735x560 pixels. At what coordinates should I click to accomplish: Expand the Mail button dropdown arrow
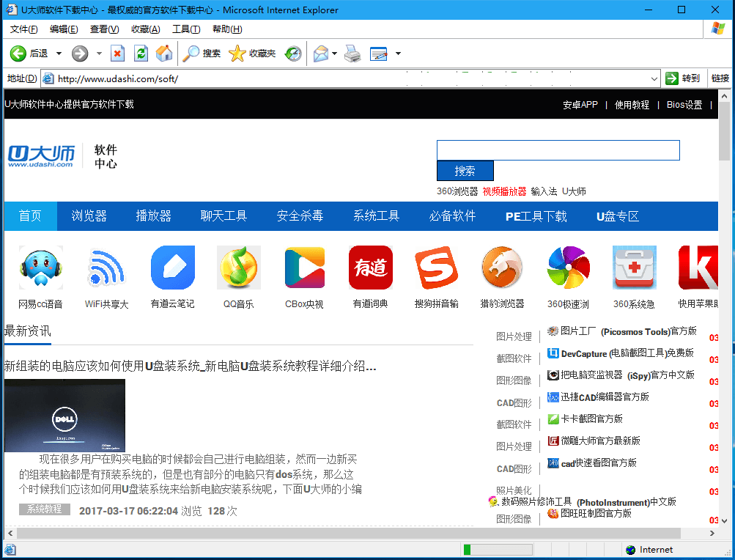pos(334,54)
